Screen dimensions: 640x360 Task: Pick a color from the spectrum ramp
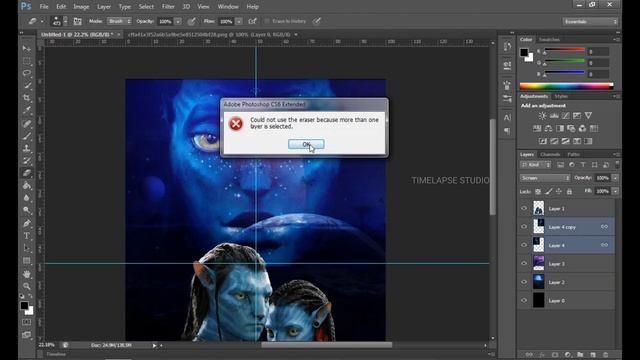coord(567,86)
